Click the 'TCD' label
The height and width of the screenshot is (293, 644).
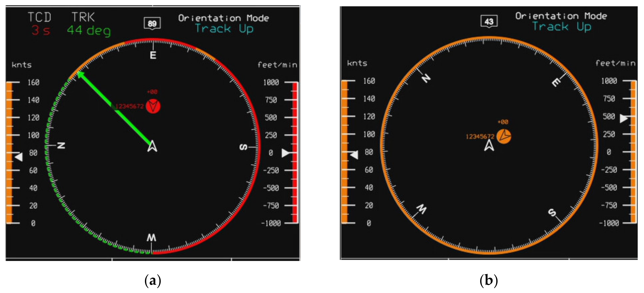click(x=40, y=17)
